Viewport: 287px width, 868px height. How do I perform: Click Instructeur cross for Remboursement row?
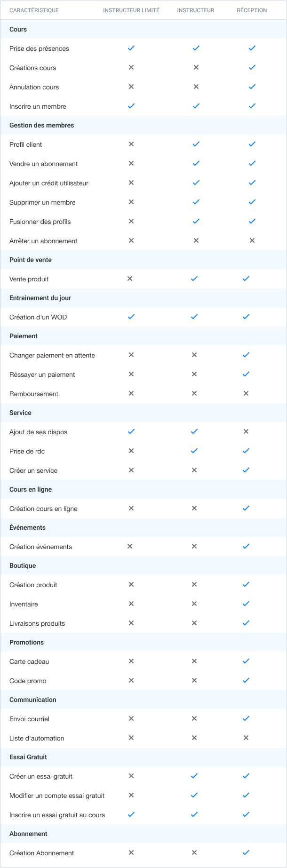pos(194,393)
